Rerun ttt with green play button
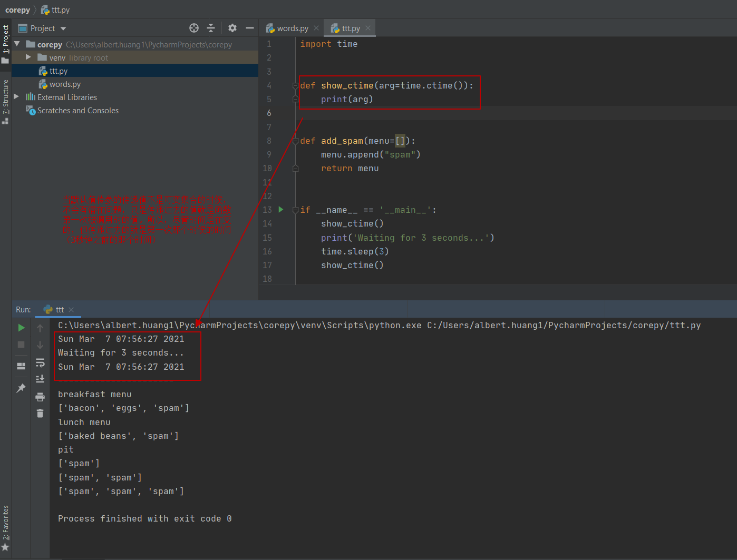The height and width of the screenshot is (560, 737). click(x=21, y=328)
